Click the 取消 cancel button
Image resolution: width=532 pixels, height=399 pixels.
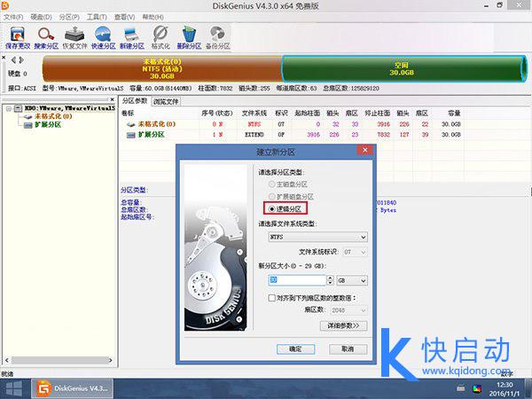pyautogui.click(x=348, y=348)
